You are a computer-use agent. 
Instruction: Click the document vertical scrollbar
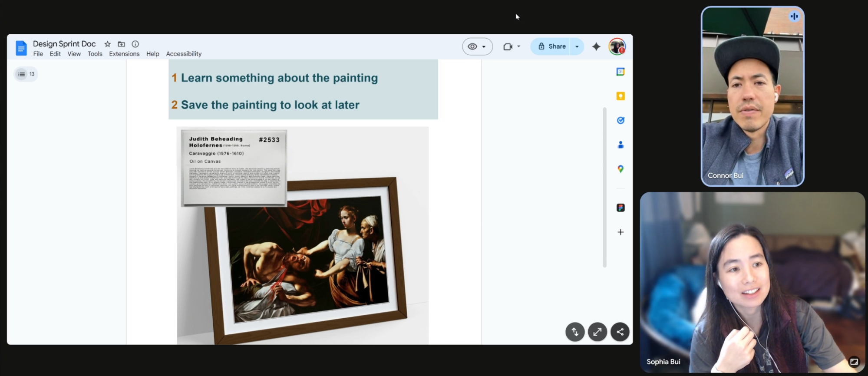pos(604,187)
